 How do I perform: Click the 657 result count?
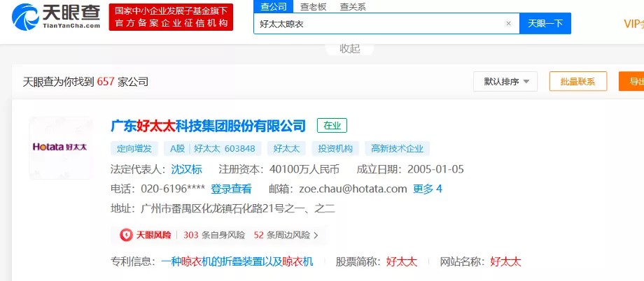point(106,82)
